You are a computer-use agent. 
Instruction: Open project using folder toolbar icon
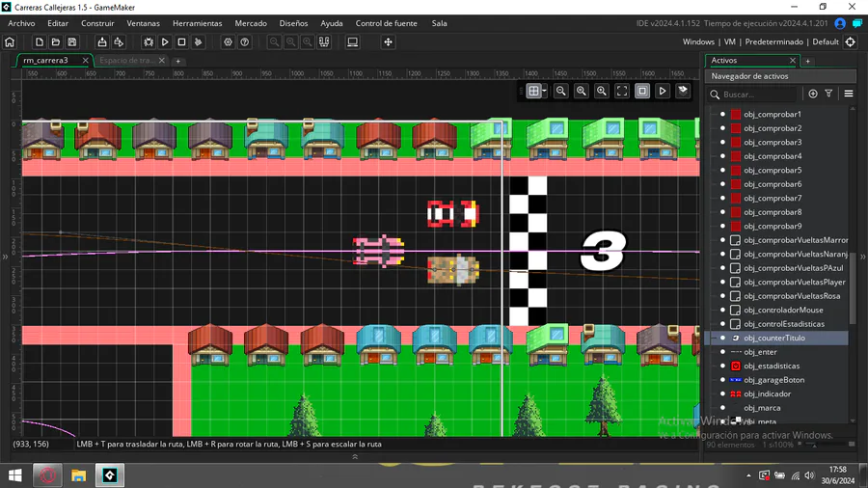tap(55, 42)
